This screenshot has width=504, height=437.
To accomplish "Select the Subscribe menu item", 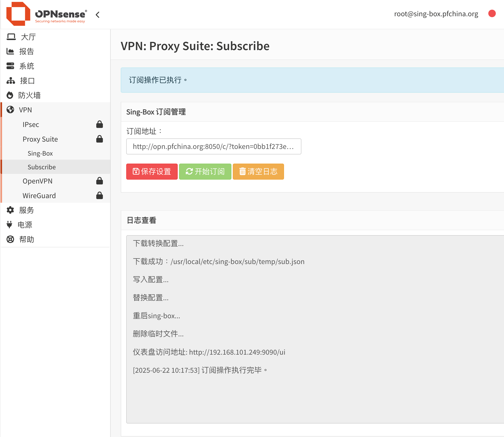I will pos(42,167).
